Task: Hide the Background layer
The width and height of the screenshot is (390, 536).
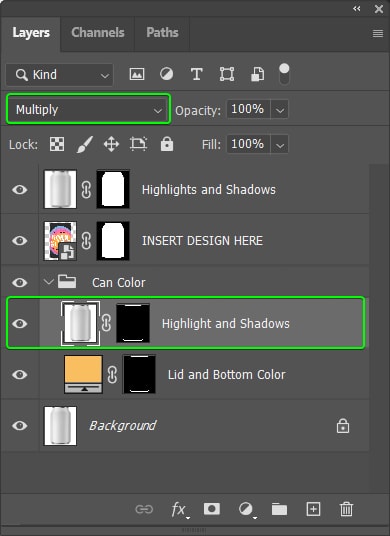Action: (x=19, y=426)
